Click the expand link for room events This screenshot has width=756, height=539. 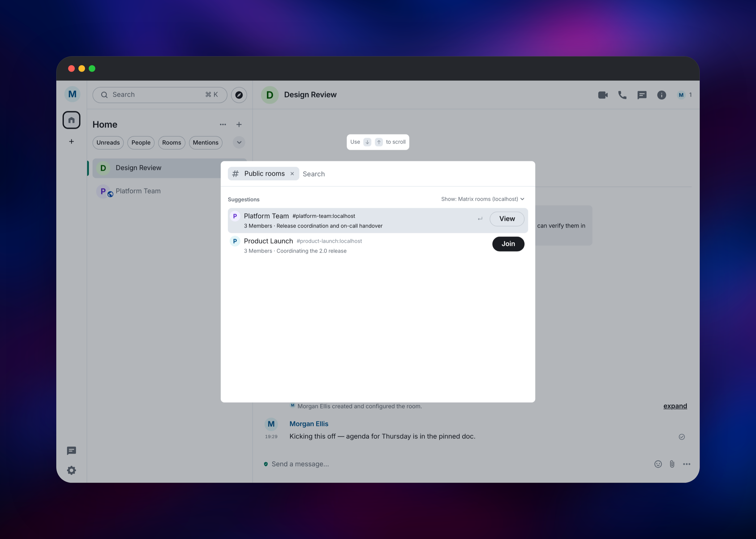click(x=675, y=406)
